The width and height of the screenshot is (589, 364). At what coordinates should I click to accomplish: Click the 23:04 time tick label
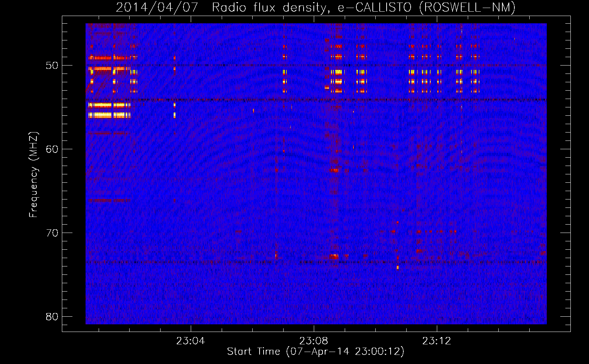[x=191, y=341]
